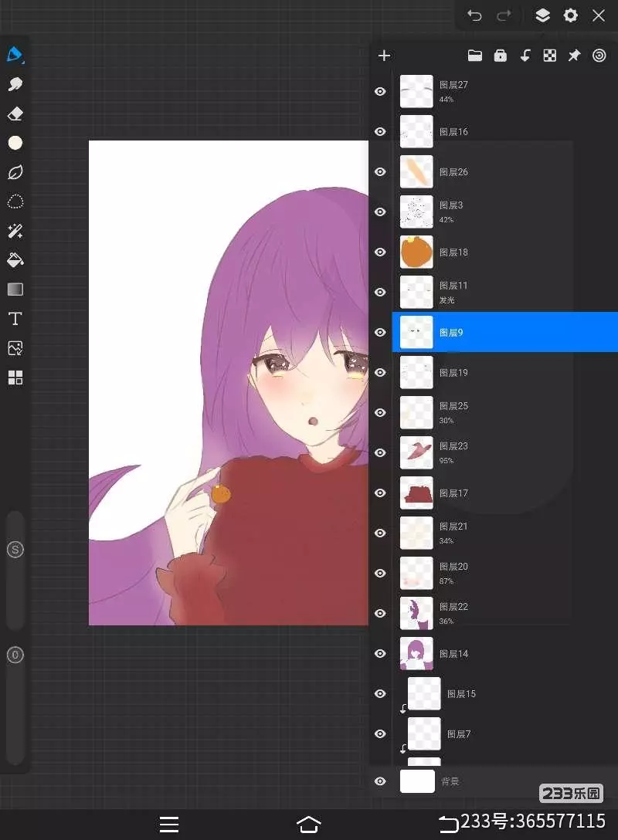
Task: Open the Android menu button
Action: [169, 825]
